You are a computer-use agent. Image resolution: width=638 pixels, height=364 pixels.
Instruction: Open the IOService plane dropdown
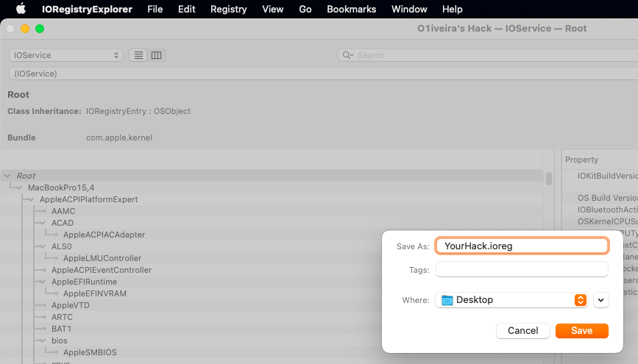pos(66,55)
